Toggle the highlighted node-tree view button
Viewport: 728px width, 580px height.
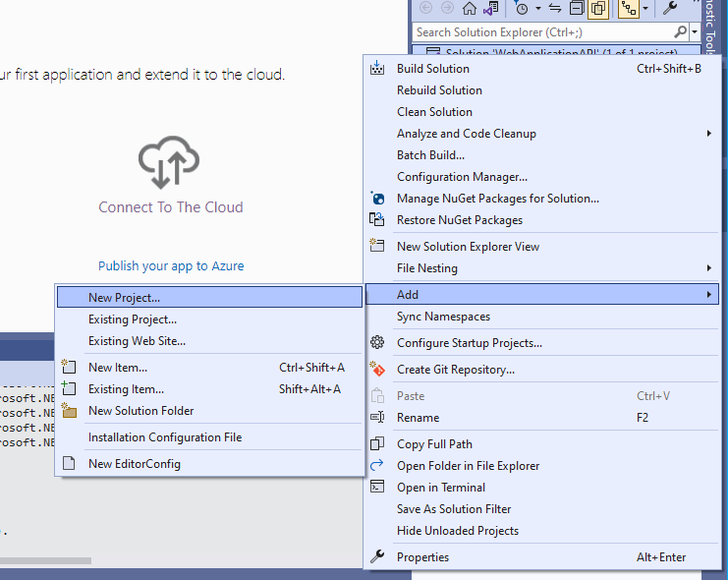629,9
